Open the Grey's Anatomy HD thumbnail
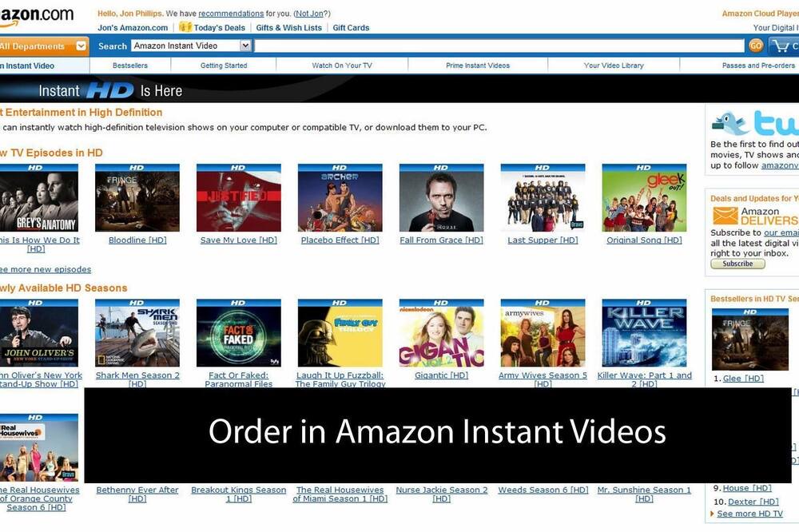The width and height of the screenshot is (799, 532). point(38,198)
